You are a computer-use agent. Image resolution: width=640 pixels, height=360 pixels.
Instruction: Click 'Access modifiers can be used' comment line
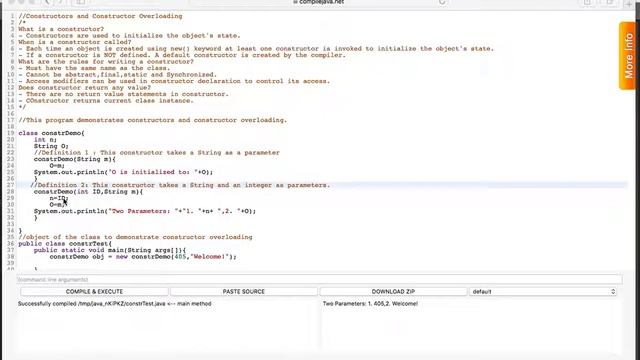click(x=174, y=81)
